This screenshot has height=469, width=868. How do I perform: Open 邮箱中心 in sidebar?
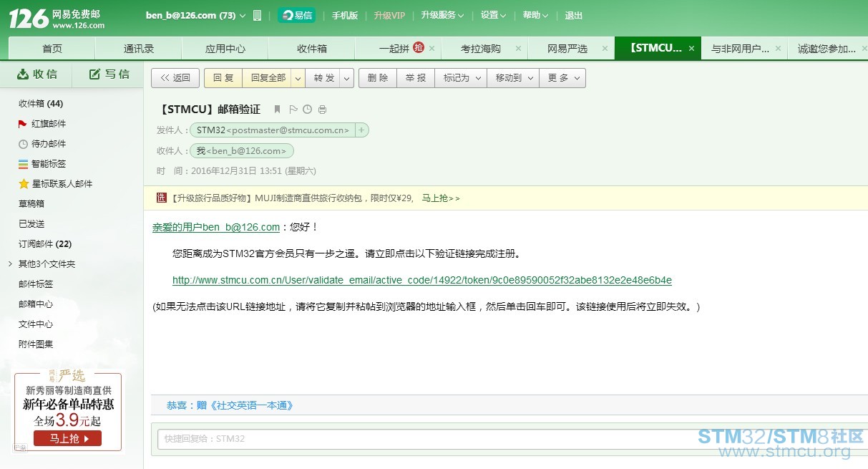(36, 304)
